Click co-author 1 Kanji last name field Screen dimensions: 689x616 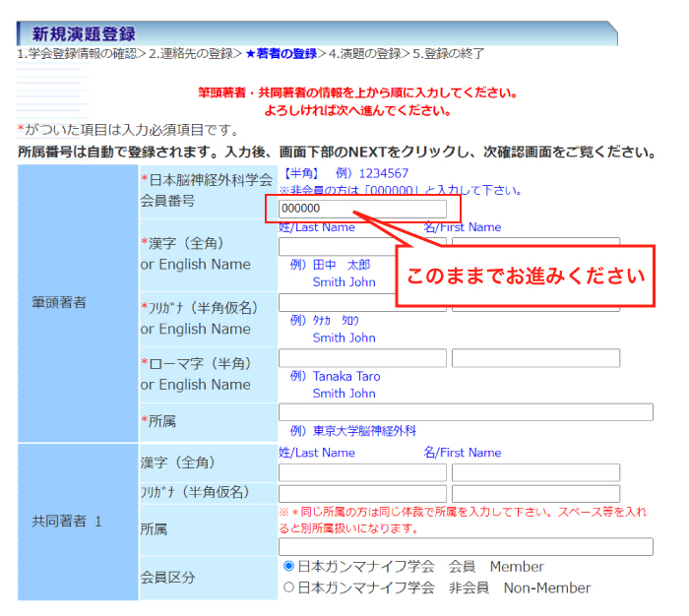[362, 472]
